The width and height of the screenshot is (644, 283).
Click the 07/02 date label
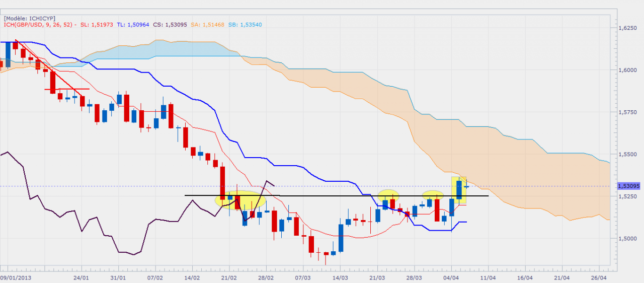coord(155,278)
